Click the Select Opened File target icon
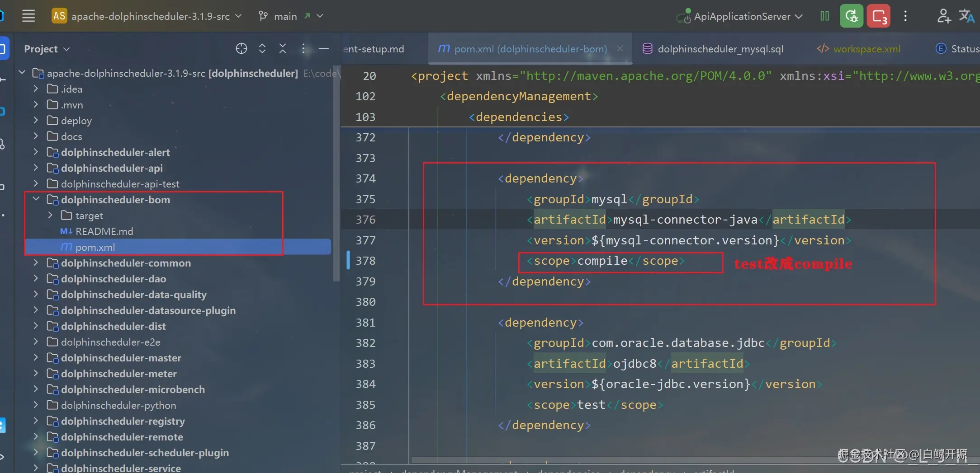 click(x=241, y=48)
